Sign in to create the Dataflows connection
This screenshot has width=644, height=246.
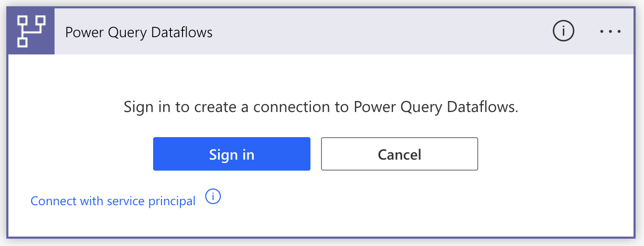(232, 154)
